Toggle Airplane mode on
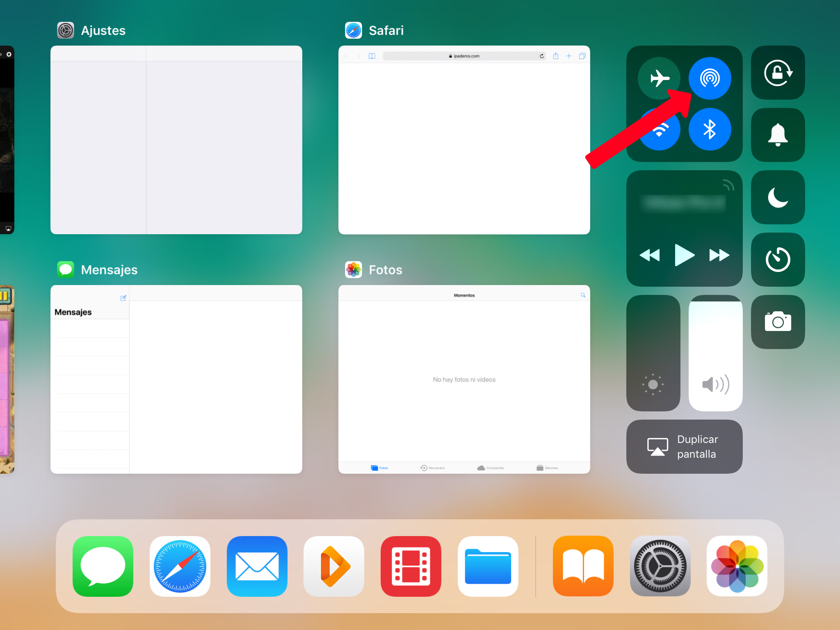840x630 pixels. [659, 78]
